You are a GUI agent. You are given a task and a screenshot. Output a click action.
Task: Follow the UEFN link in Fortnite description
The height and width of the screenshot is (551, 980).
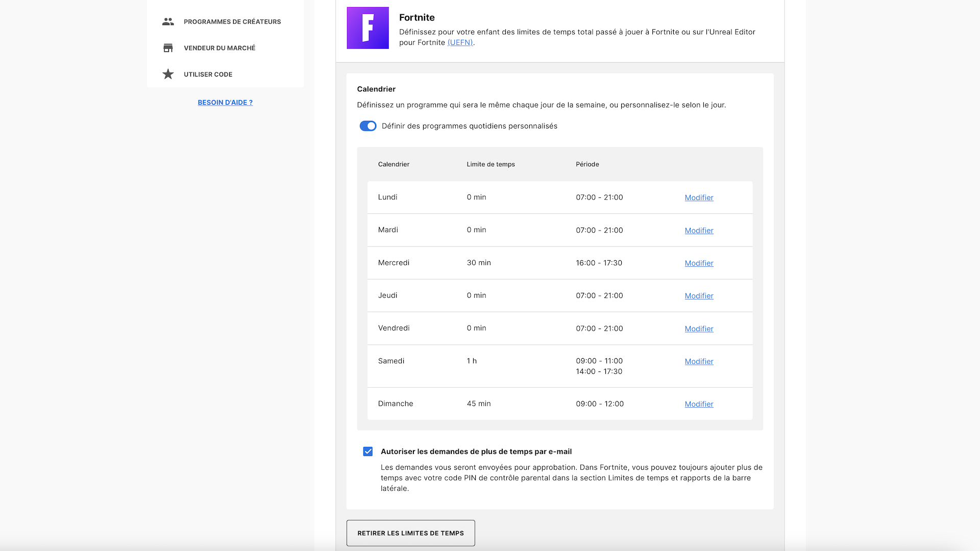click(x=460, y=42)
